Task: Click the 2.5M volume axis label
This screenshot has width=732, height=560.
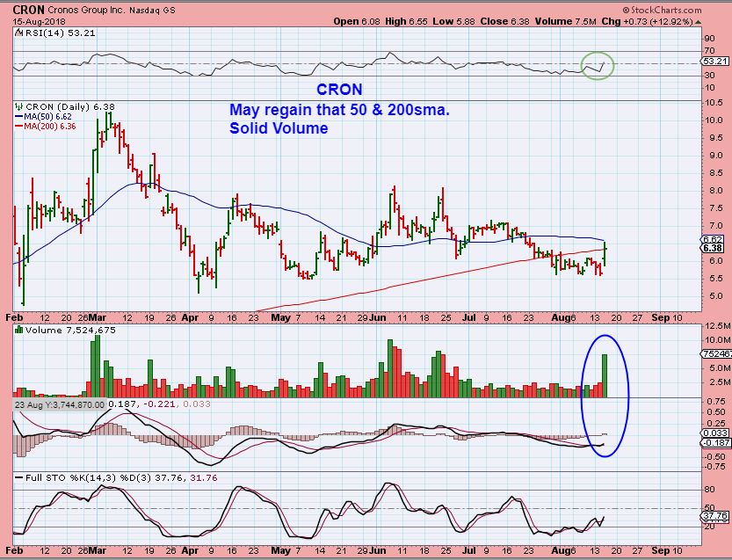Action: pos(720,382)
